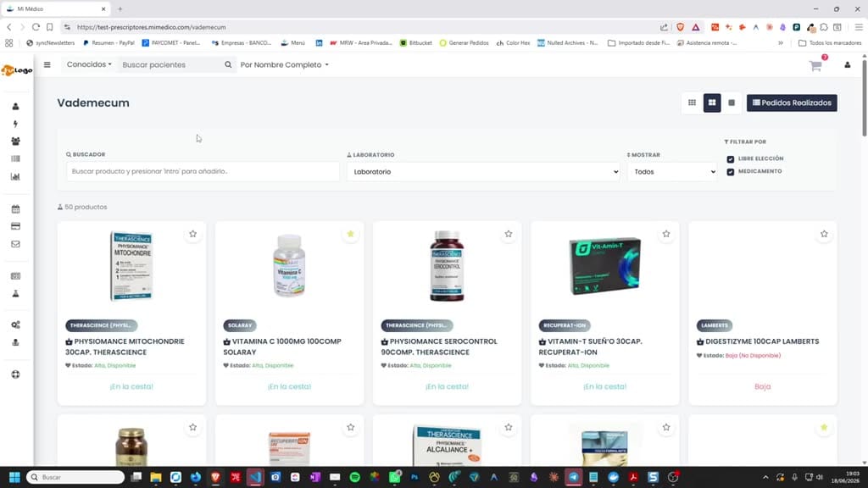
Task: Toggle star on second-row Recuperat-ion card
Action: point(350,427)
